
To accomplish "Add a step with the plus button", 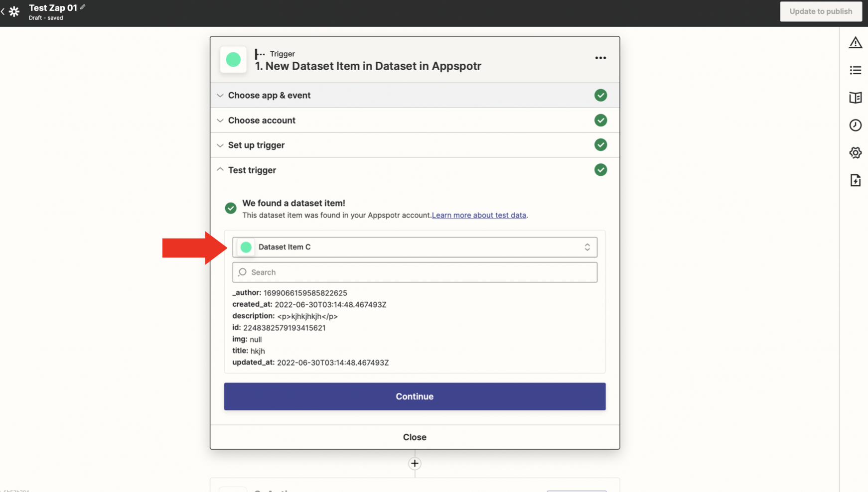I will click(x=415, y=464).
